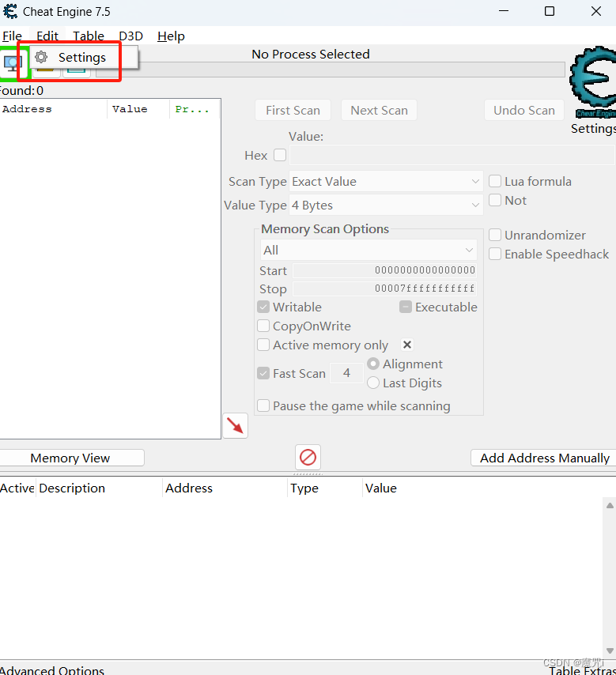Toggle the Fast Scan checkbox
Image resolution: width=616 pixels, height=675 pixels.
pyautogui.click(x=263, y=373)
